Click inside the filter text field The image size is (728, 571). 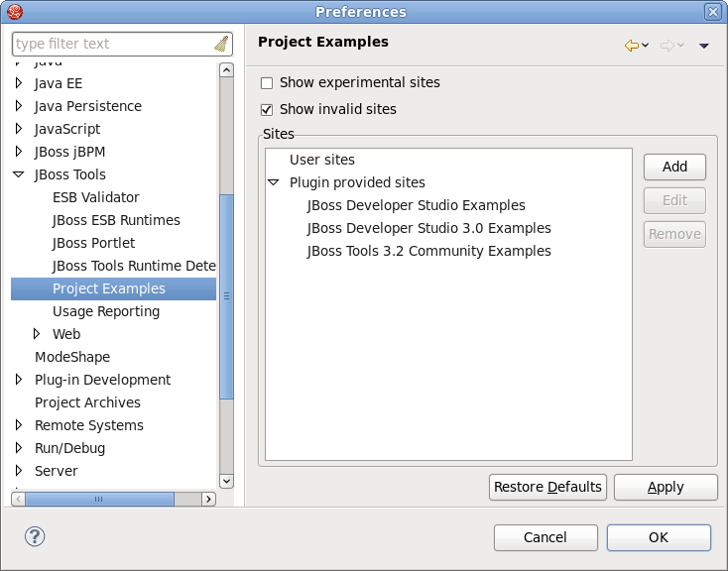point(109,44)
